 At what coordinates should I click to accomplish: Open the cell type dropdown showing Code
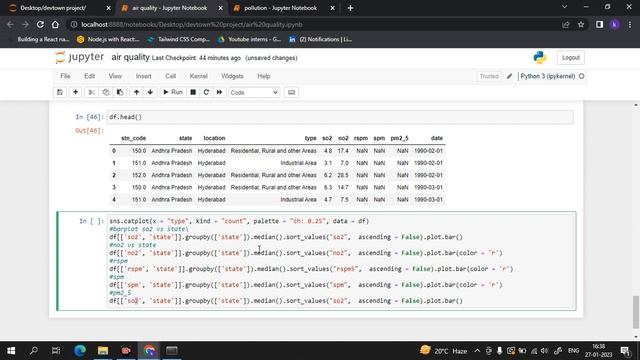coord(254,93)
